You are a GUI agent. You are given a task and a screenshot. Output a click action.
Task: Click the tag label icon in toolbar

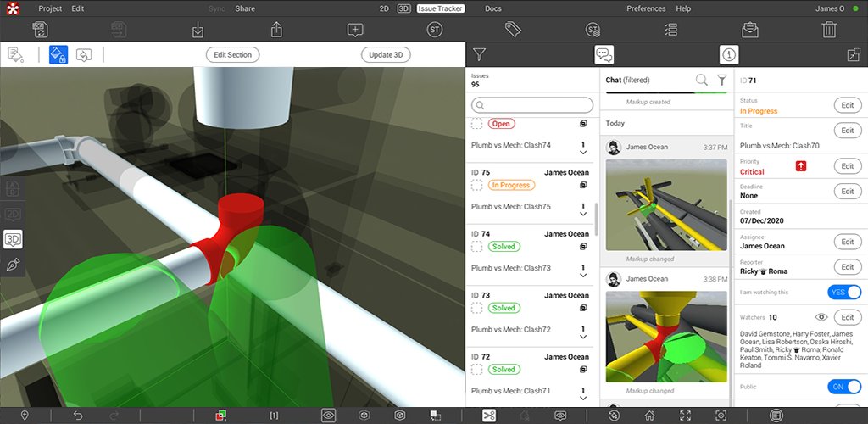point(513,30)
